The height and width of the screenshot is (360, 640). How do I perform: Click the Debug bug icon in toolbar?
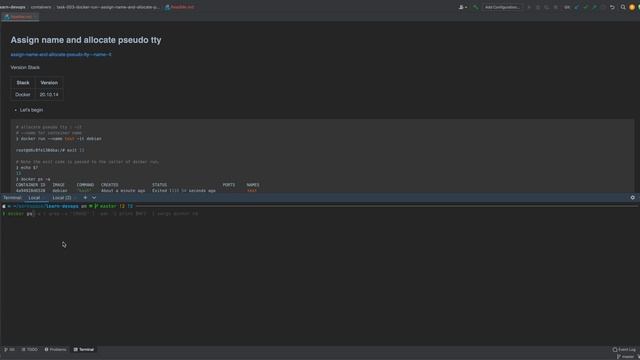pos(538,7)
